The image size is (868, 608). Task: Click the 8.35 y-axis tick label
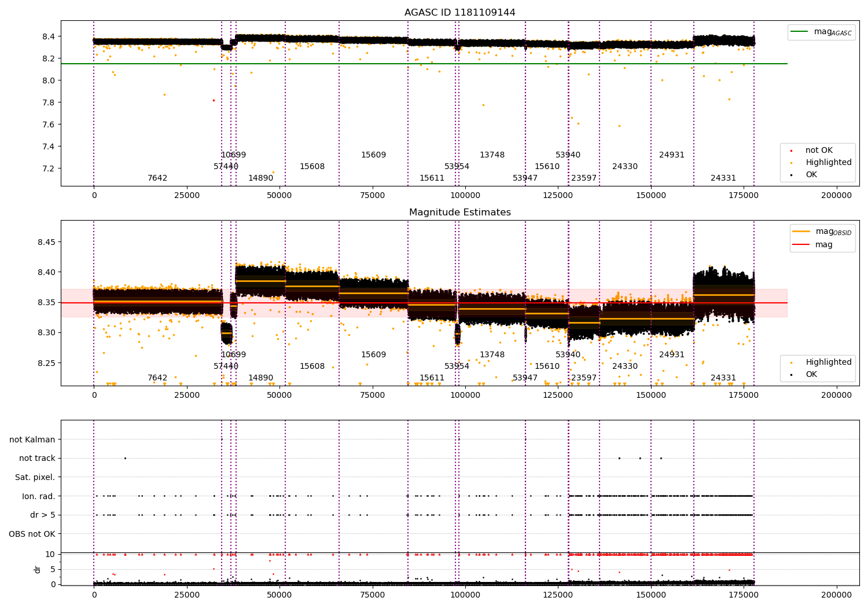46,302
